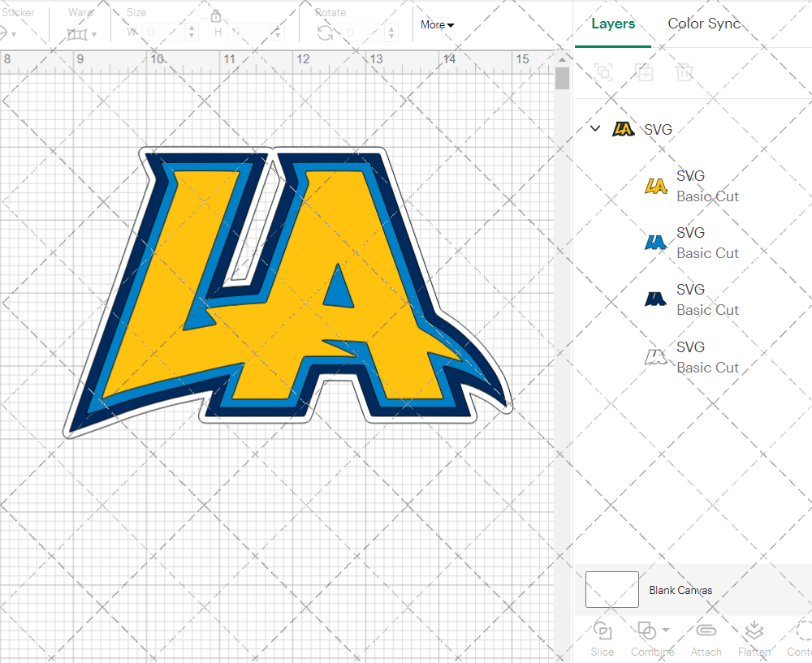
Task: Click the Width stepper arrows
Action: (192, 32)
